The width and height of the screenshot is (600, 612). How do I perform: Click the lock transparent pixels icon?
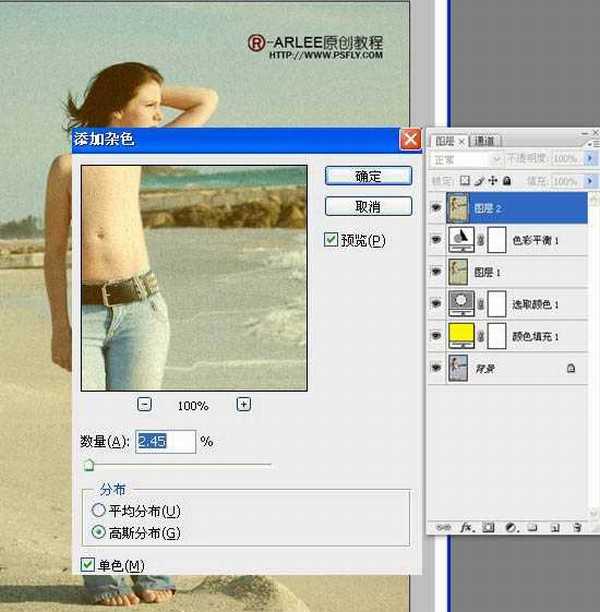pos(465,181)
